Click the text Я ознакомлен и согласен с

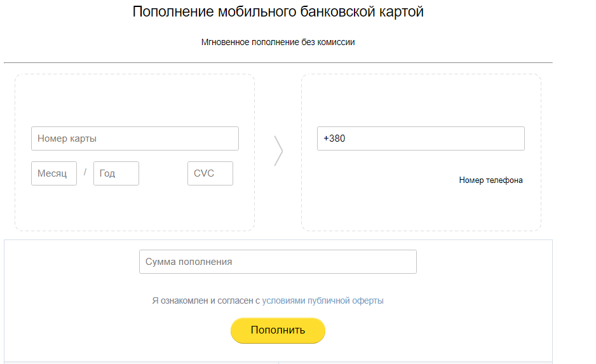click(x=206, y=300)
